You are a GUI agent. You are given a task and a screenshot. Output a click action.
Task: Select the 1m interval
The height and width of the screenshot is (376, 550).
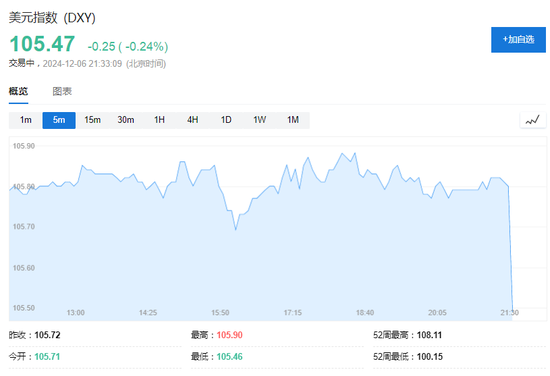(26, 120)
